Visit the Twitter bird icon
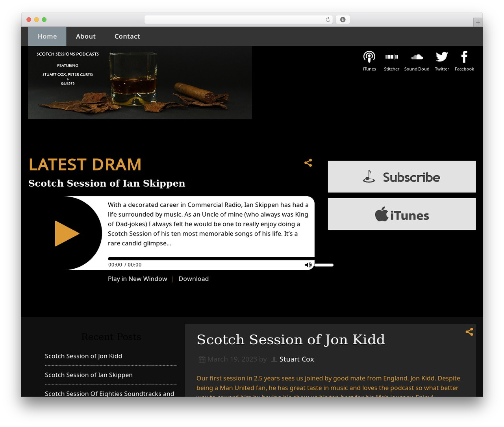Image resolution: width=504 pixels, height=427 pixels. pos(442,61)
